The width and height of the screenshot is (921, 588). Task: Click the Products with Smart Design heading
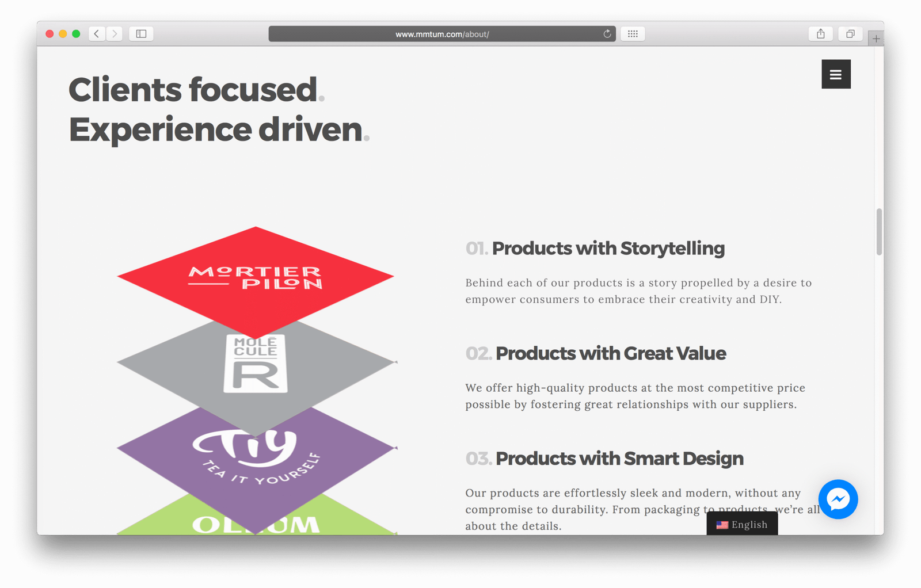pyautogui.click(x=619, y=459)
